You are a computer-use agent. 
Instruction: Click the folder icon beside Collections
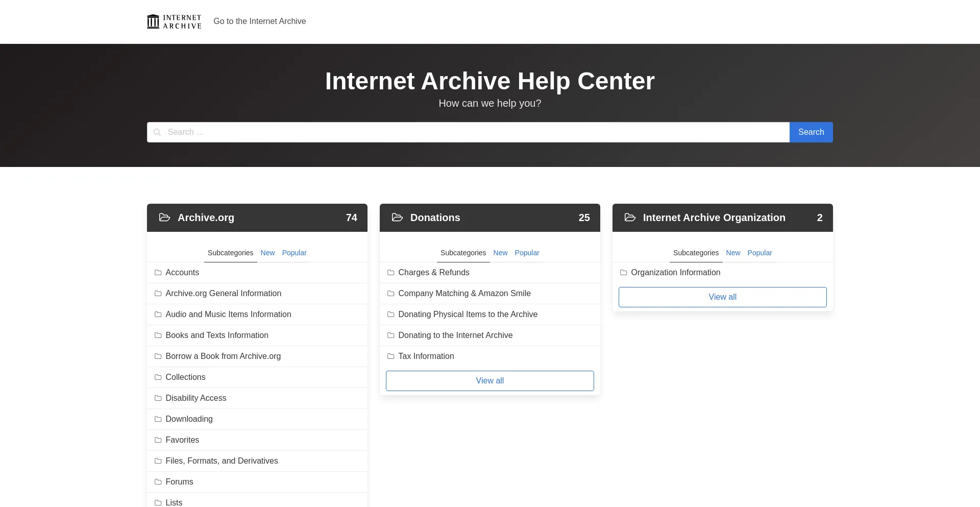tap(158, 377)
